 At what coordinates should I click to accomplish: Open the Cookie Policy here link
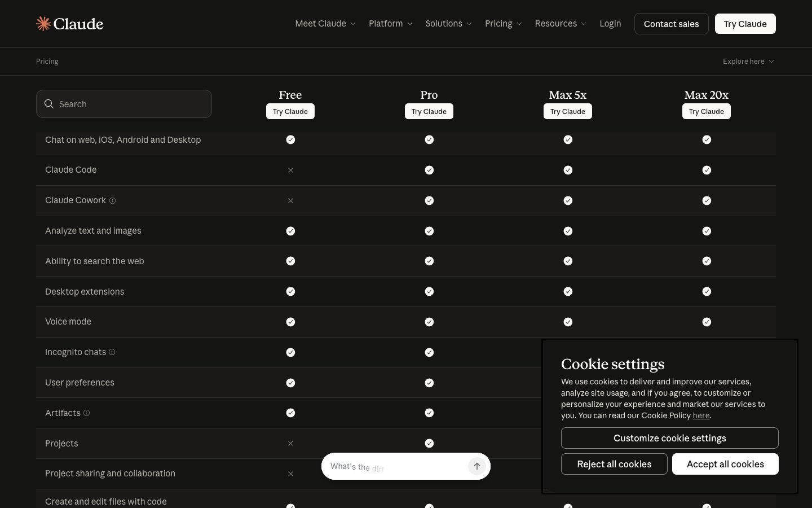point(701,415)
